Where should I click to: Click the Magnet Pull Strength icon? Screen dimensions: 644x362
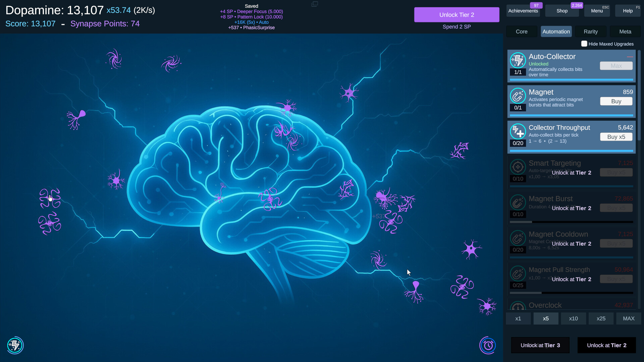click(518, 274)
